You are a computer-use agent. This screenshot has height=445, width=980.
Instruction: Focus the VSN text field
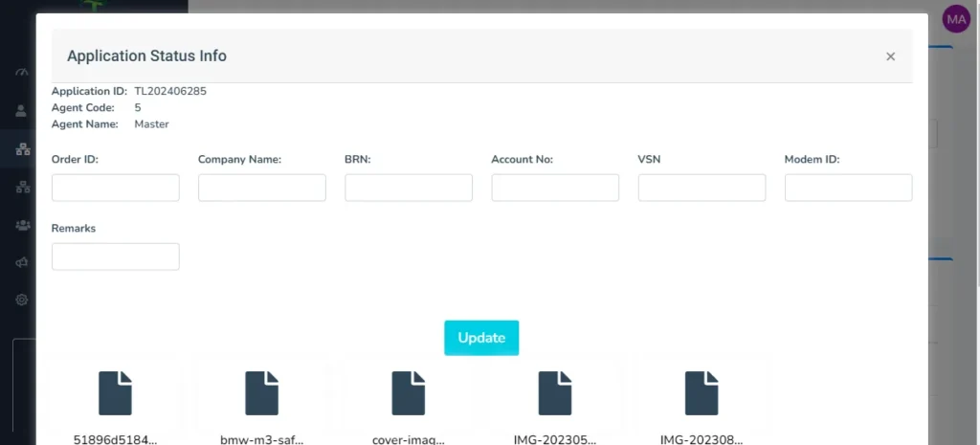tap(702, 188)
